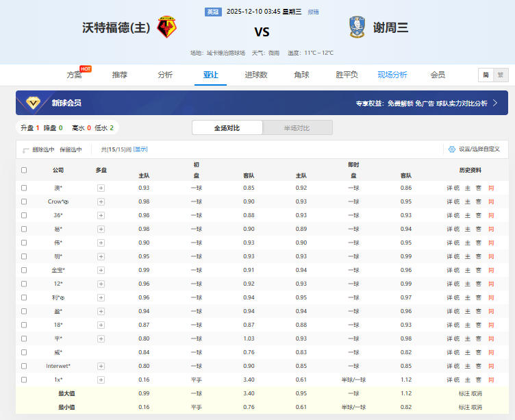This screenshot has height=420, width=515.
Task: Expand multi-handicap plus for the 1x* row
Action: point(101,380)
